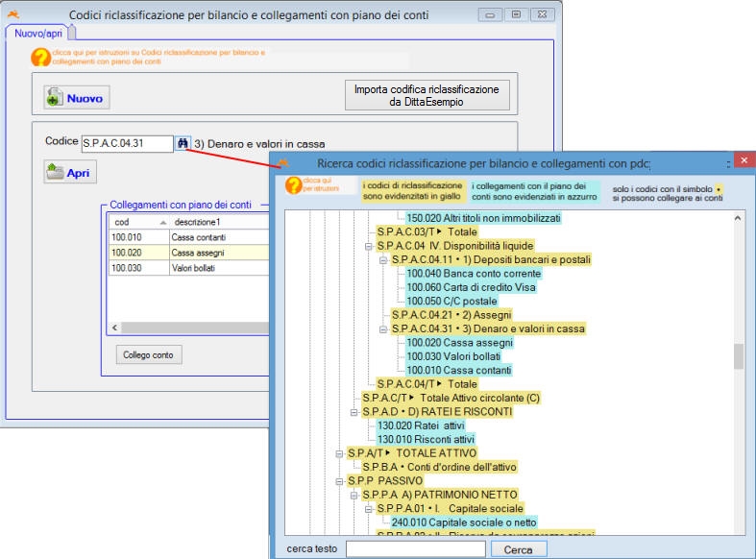Collapse S.P.P.A.01 Capitale sociale node

pyautogui.click(x=369, y=509)
